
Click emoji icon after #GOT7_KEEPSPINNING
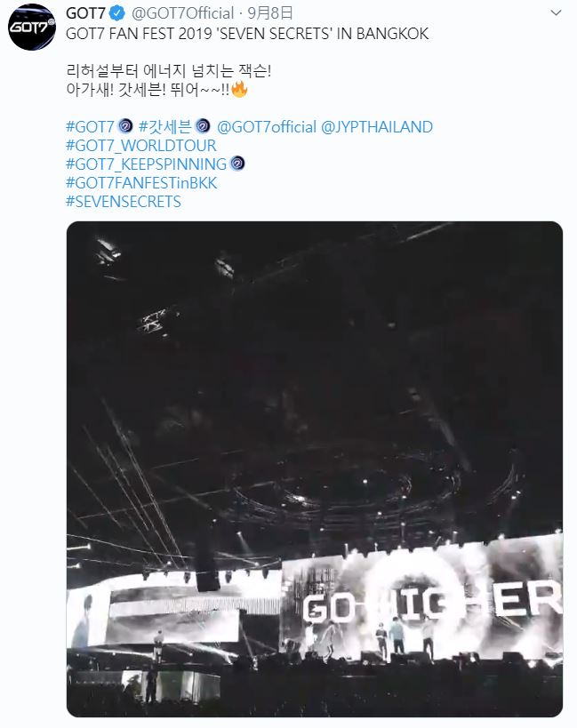coord(237,164)
